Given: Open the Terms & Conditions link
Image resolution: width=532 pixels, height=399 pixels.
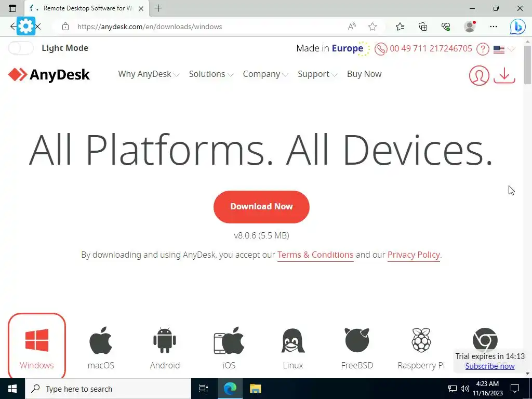Looking at the screenshot, I should pos(315,255).
